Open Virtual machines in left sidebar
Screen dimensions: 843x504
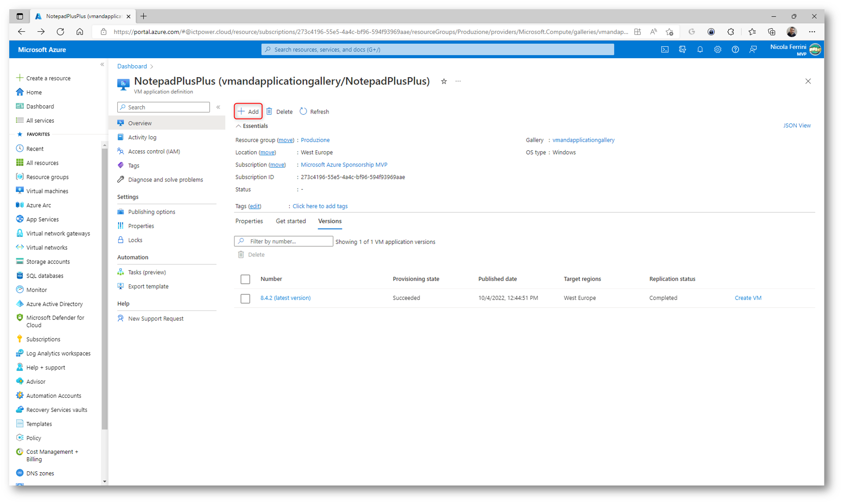pos(47,191)
